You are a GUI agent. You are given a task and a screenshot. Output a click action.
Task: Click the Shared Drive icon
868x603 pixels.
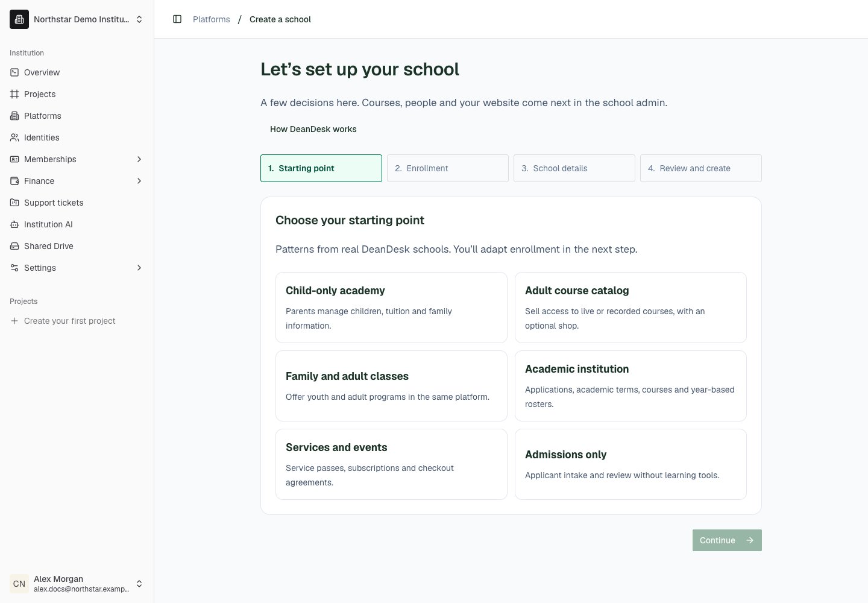(x=14, y=246)
